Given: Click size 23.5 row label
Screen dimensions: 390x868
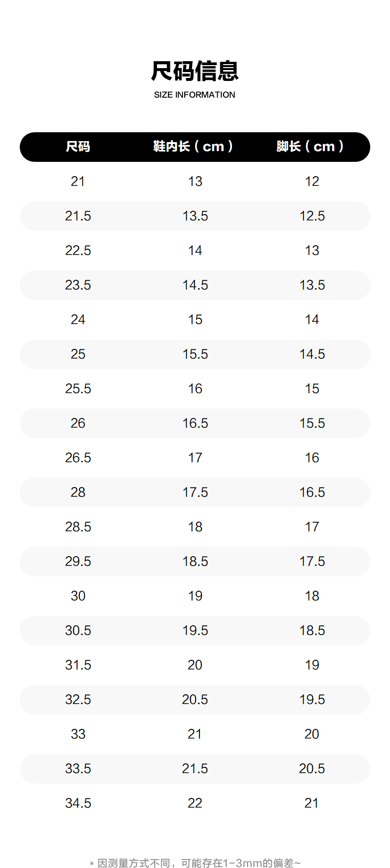Looking at the screenshot, I should [x=78, y=285].
